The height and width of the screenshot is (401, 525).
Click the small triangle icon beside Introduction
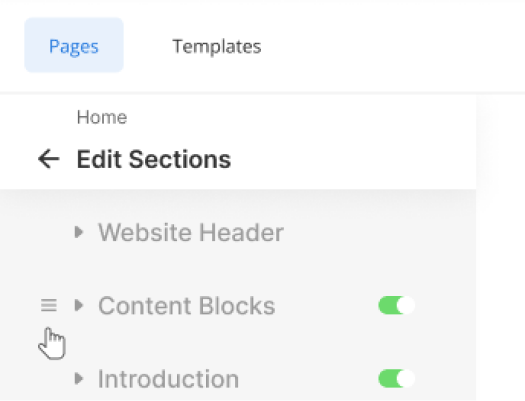(x=79, y=379)
